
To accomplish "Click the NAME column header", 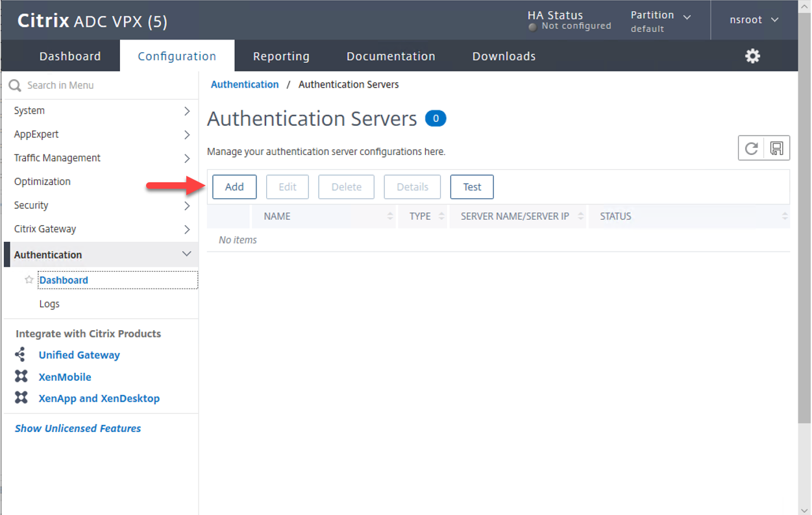I will pos(277,217).
